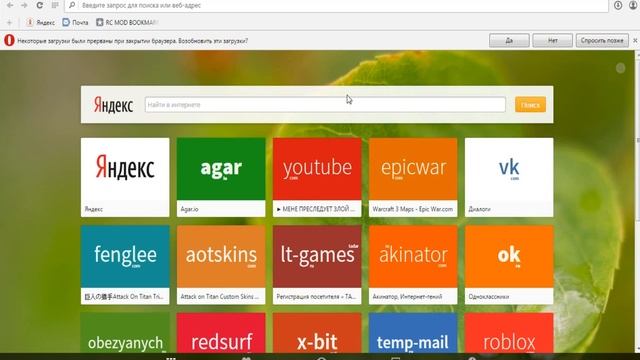Open the obezyanych speed dial tile

(125, 333)
